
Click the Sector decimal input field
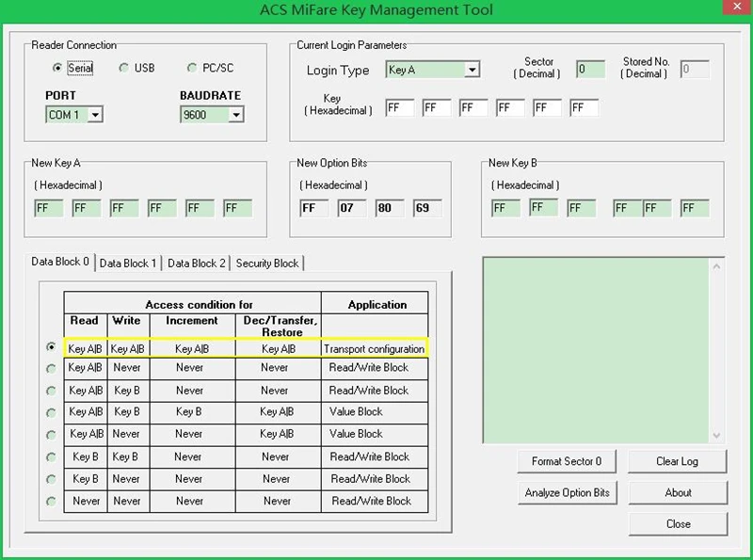(591, 70)
